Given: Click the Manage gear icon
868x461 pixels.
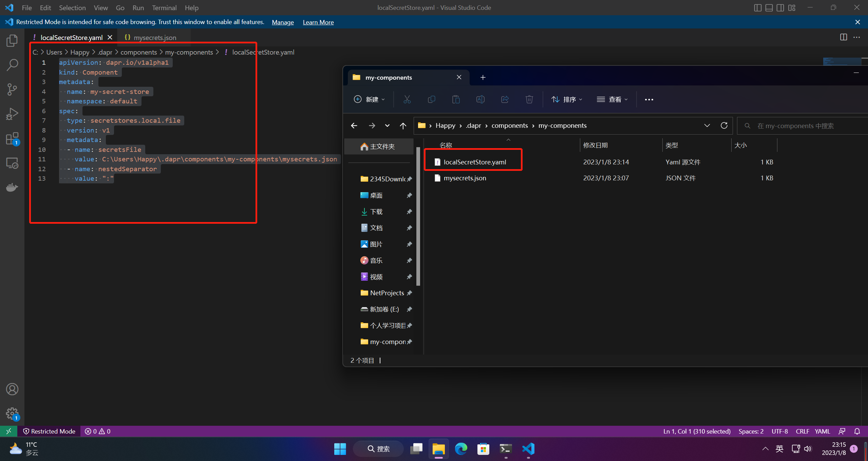Looking at the screenshot, I should [12, 414].
